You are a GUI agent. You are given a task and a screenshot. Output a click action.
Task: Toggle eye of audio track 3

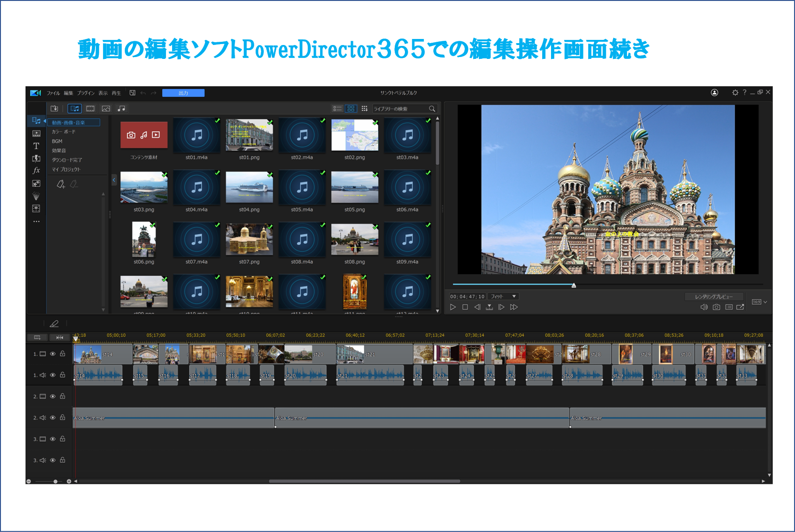tap(53, 460)
